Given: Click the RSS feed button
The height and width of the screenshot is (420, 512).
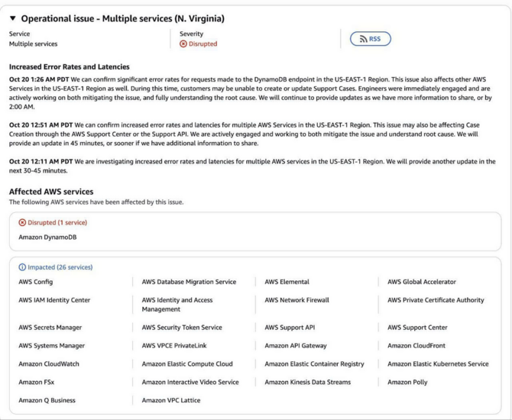Looking at the screenshot, I should (x=370, y=39).
